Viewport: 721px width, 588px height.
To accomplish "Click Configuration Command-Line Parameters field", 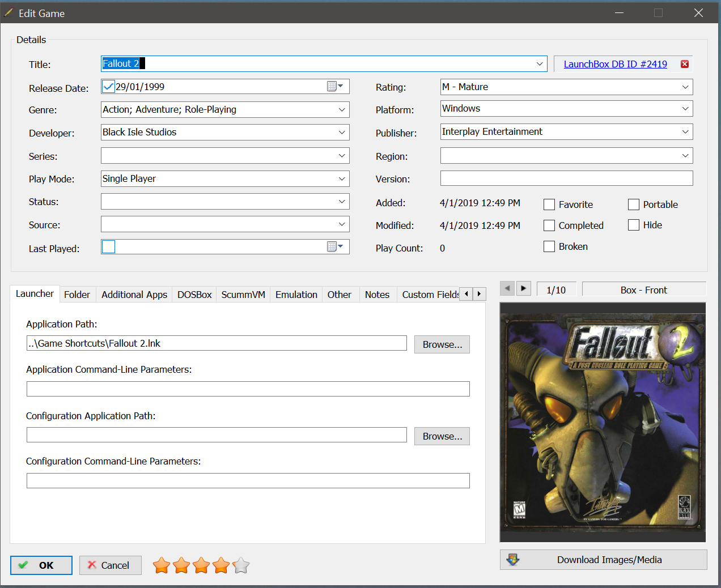I will click(248, 480).
